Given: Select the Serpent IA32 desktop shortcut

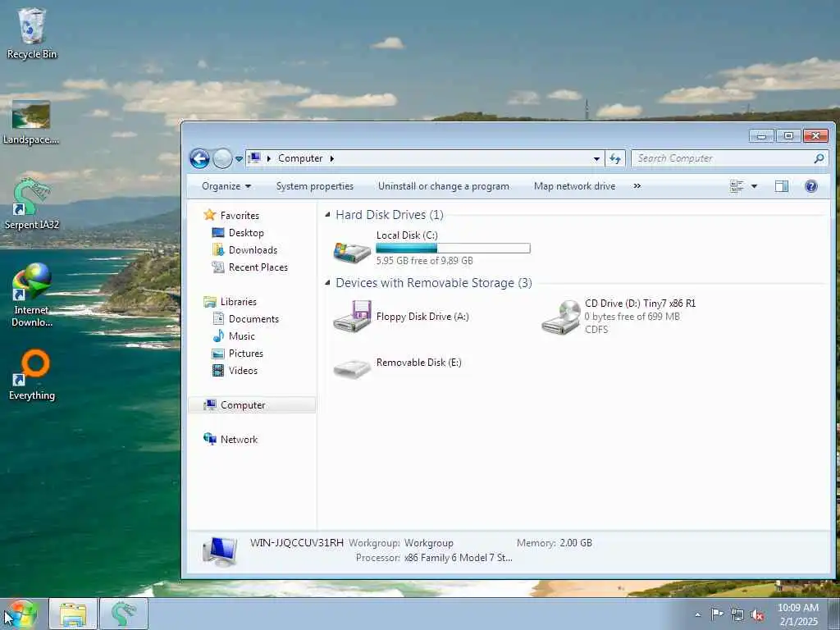Looking at the screenshot, I should tap(32, 204).
